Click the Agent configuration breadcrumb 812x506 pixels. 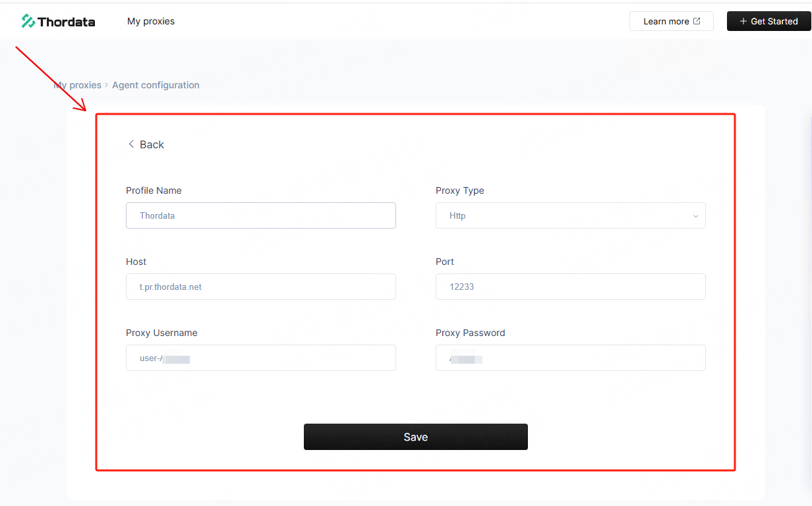(156, 85)
